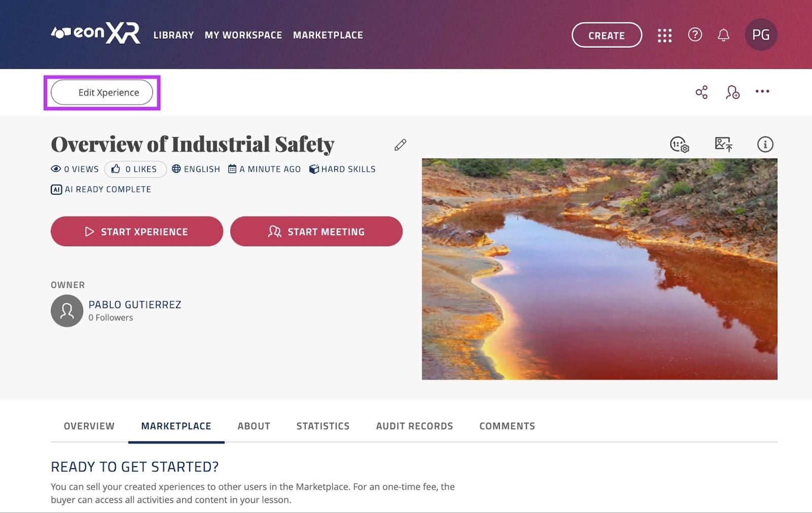
Task: Open the notifications bell
Action: pos(724,35)
